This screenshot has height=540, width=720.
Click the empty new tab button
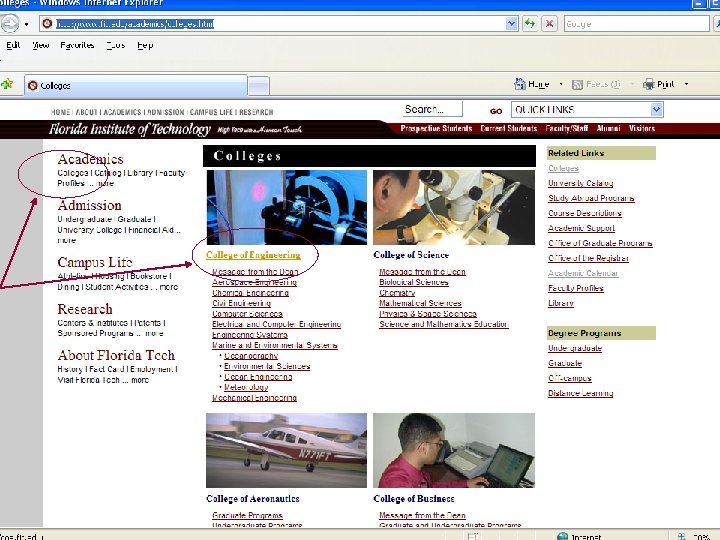(x=259, y=85)
